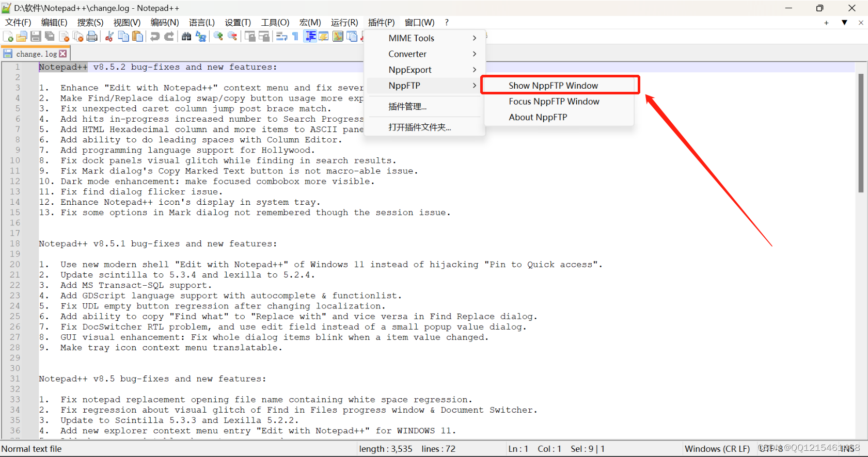The image size is (868, 457).
Task: Click 'Ln : 1' in status bar
Action: (518, 449)
